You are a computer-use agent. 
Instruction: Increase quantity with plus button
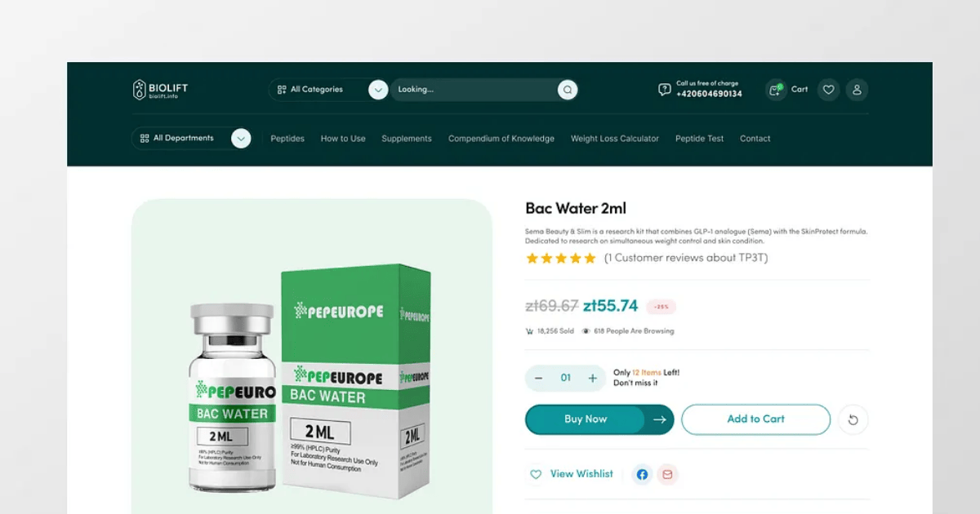point(593,378)
